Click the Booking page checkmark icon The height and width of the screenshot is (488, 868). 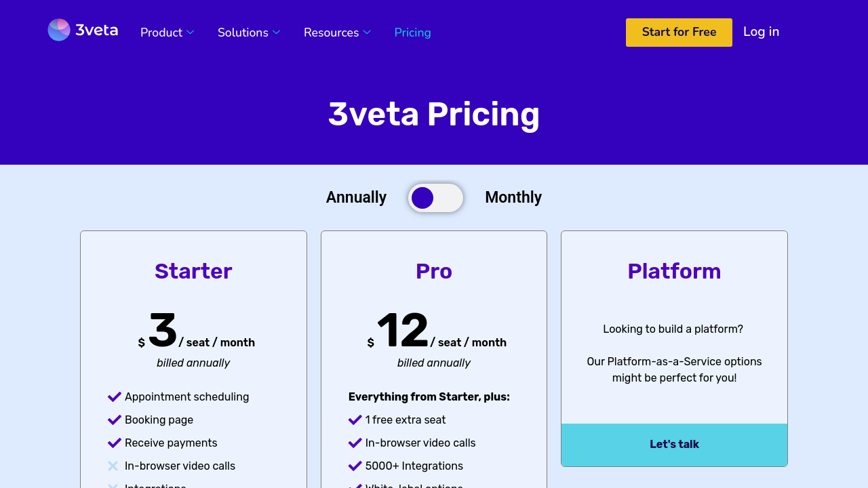point(114,420)
